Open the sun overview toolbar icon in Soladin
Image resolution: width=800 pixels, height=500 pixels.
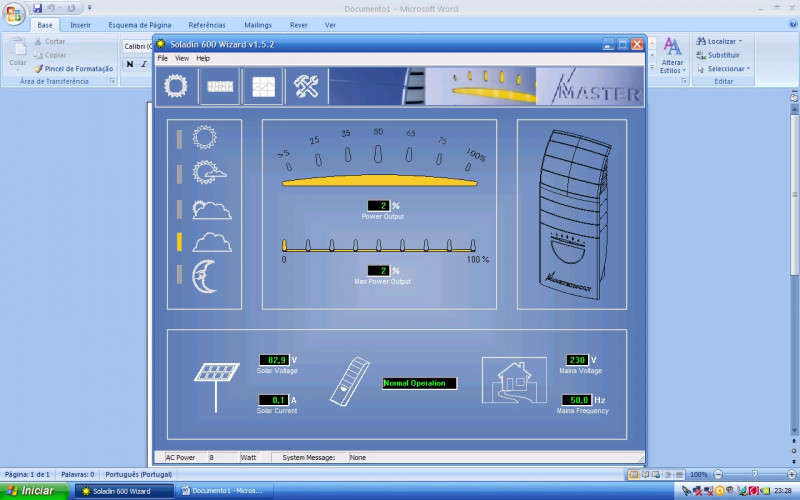(176, 86)
